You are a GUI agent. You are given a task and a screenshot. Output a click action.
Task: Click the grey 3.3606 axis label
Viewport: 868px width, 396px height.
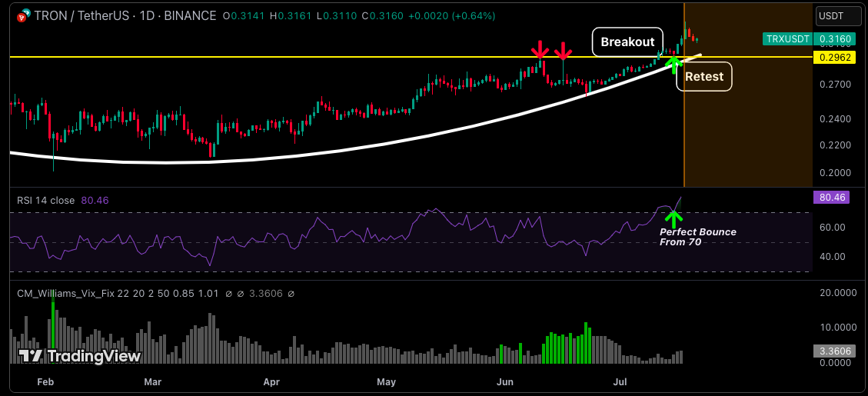click(834, 351)
